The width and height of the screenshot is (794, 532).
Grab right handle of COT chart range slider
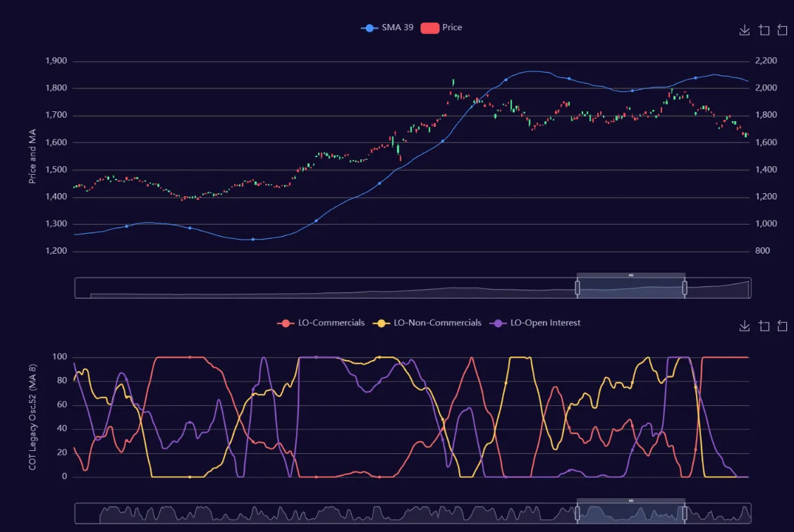685,513
